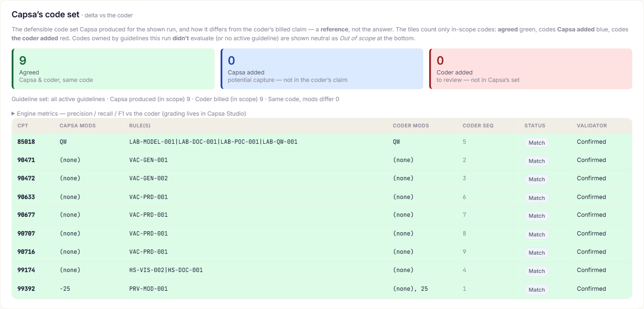Click the Match badge in row 99392
Viewport: 644px width, 309px height.
pyautogui.click(x=536, y=290)
